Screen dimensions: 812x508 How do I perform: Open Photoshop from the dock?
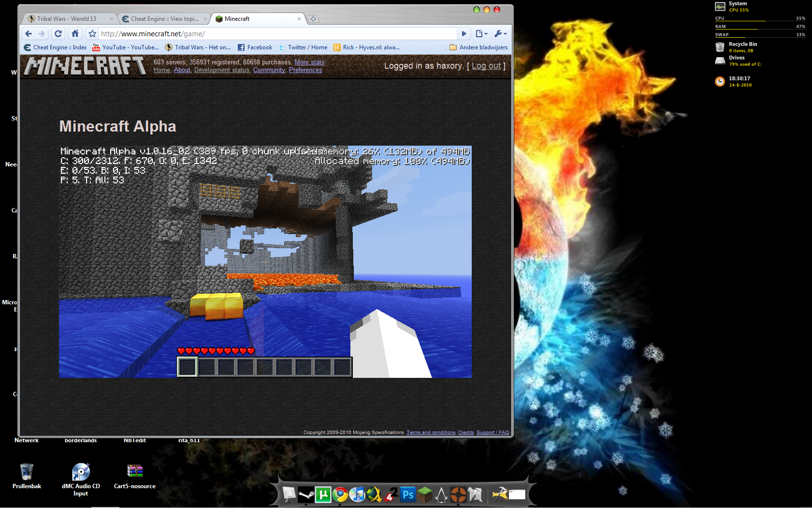[x=408, y=494]
